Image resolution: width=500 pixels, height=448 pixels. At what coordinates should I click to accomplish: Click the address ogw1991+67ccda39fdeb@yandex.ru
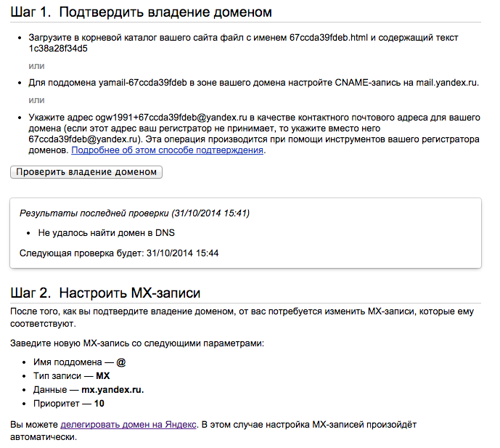tap(171, 118)
